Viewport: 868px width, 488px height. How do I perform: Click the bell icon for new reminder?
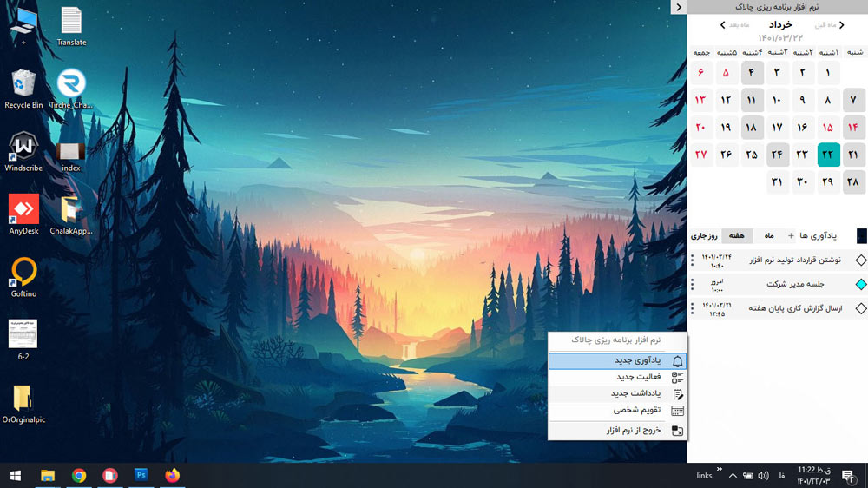point(678,361)
